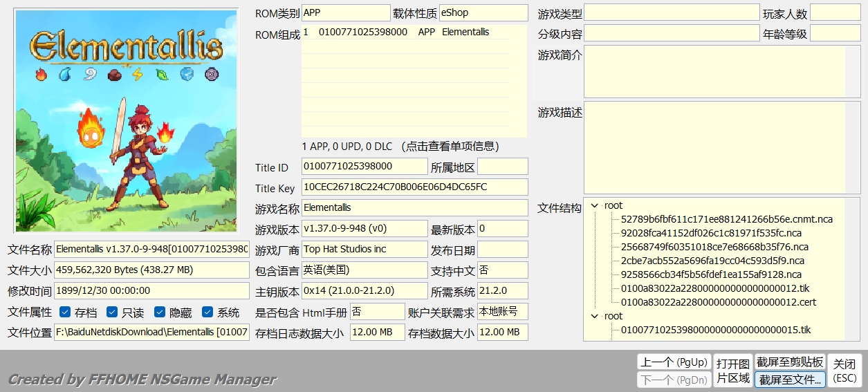Toggle the 隐藏 checkbox

160,312
